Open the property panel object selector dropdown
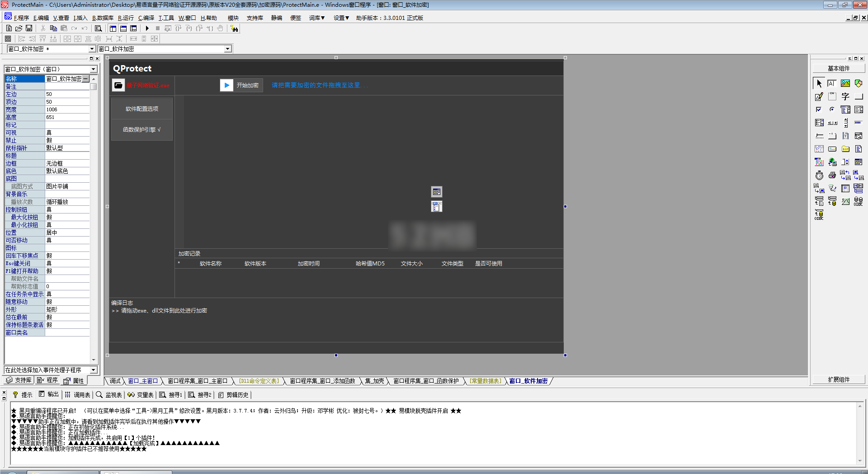 (94, 69)
